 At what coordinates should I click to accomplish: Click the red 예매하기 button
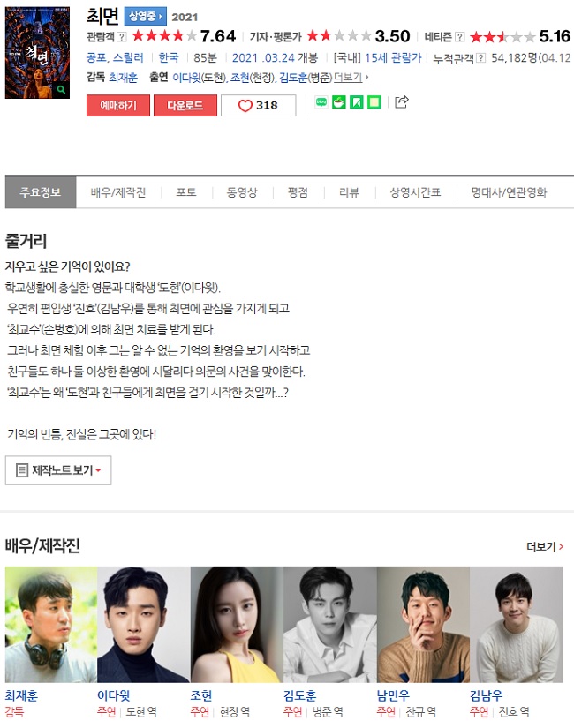[x=118, y=105]
